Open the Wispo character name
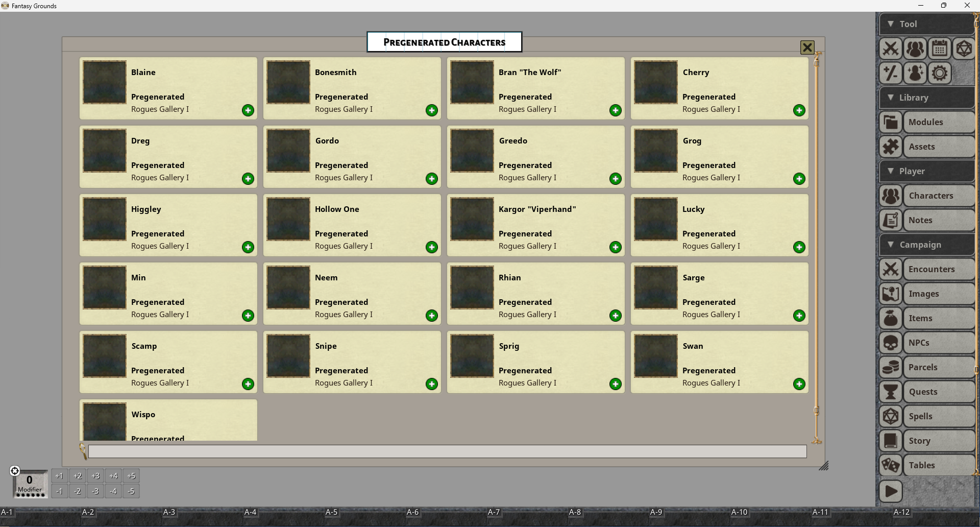This screenshot has width=980, height=527. coord(143,415)
